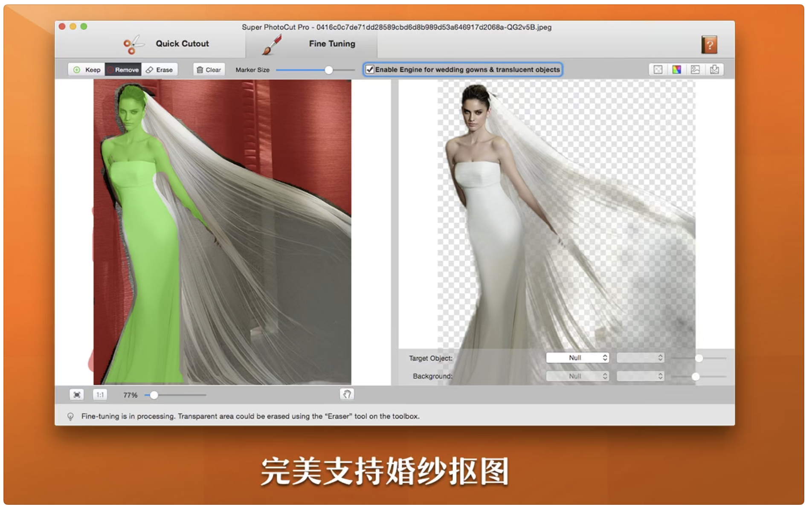
Task: Open the color background picker icon
Action: click(x=677, y=70)
